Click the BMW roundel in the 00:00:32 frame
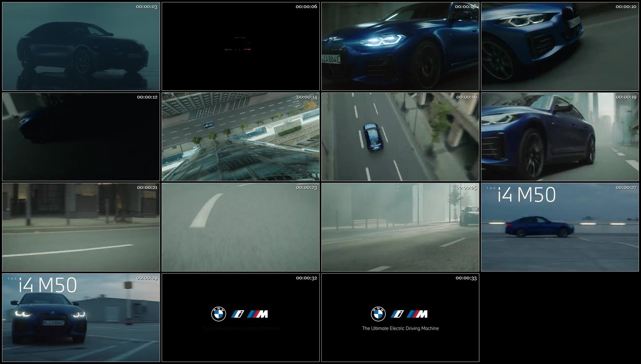641x364 pixels. click(219, 314)
